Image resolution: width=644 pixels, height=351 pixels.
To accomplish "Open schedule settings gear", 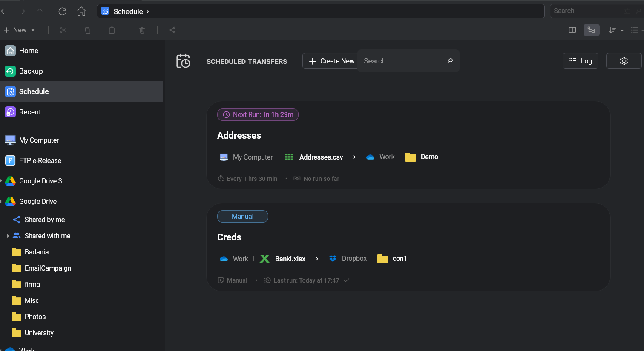I will coord(624,61).
